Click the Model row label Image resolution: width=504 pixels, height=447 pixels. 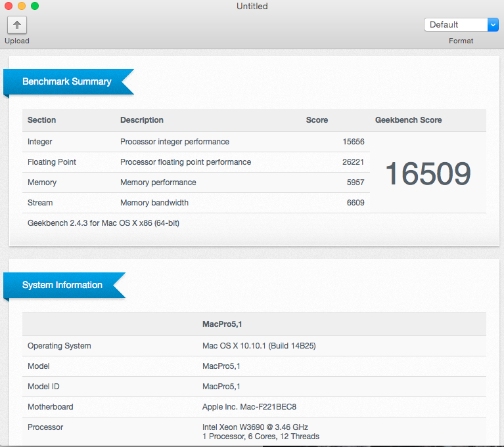click(39, 366)
